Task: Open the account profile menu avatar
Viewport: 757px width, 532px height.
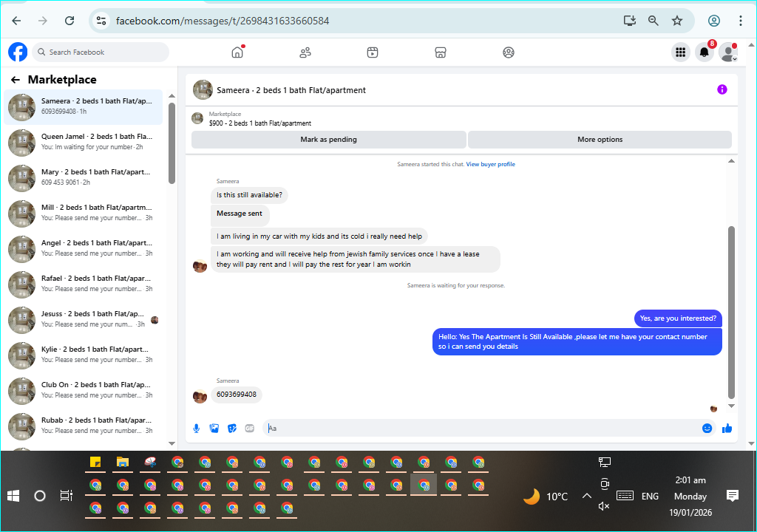Action: coord(728,52)
